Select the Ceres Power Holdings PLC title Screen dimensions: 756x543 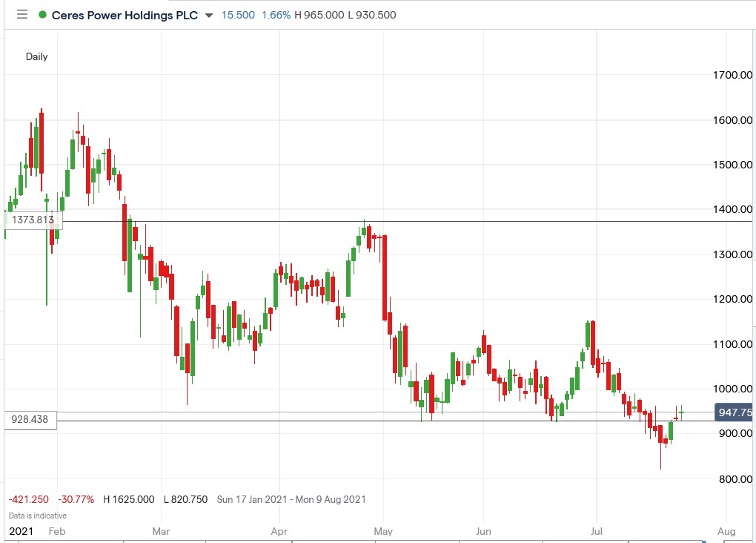pyautogui.click(x=125, y=15)
